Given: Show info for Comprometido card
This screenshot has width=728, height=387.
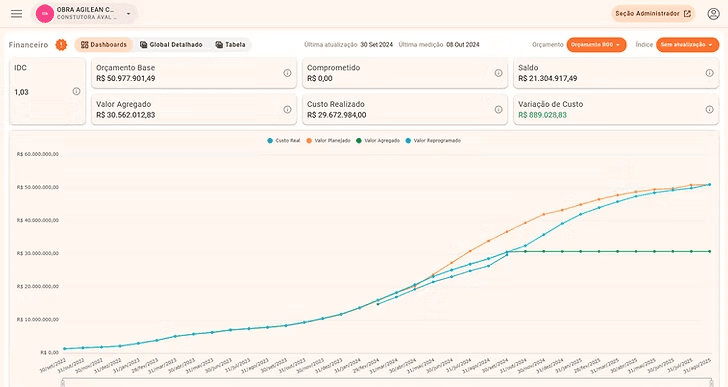Looking at the screenshot, I should tap(498, 73).
